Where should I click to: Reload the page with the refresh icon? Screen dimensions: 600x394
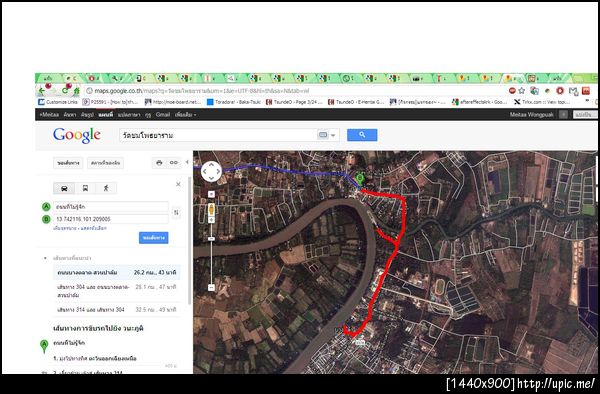65,91
